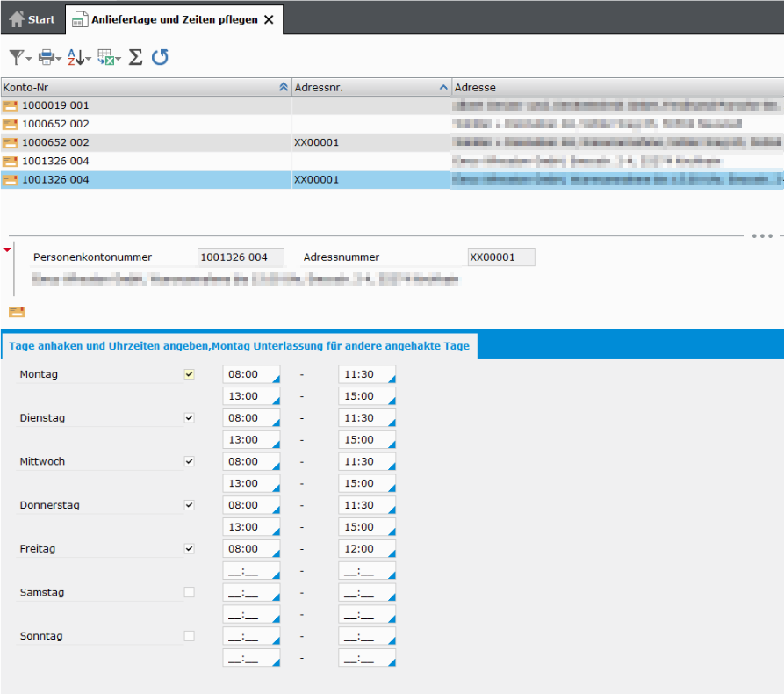This screenshot has width=784, height=694.
Task: Open the filter tool in toolbar
Action: 17,57
